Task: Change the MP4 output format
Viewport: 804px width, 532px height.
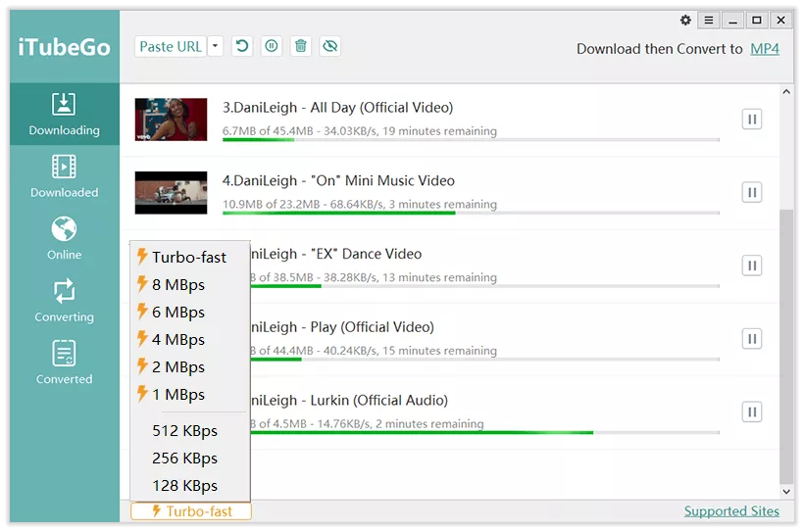Action: pos(765,49)
